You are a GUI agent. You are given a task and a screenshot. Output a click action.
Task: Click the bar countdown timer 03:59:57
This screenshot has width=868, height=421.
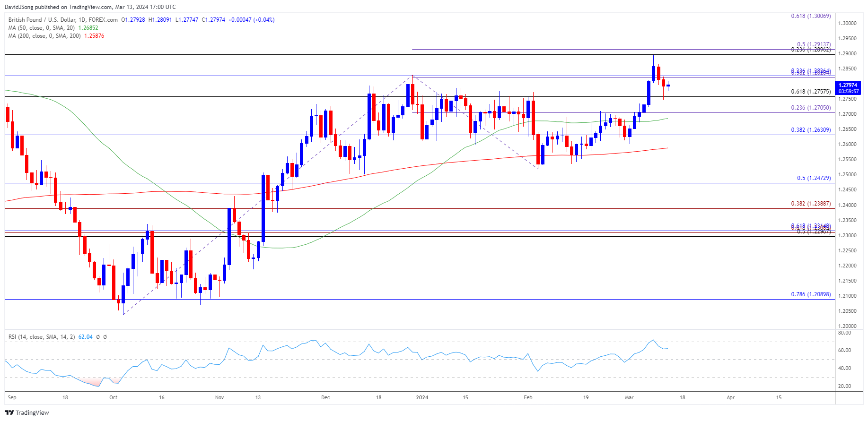pos(848,91)
